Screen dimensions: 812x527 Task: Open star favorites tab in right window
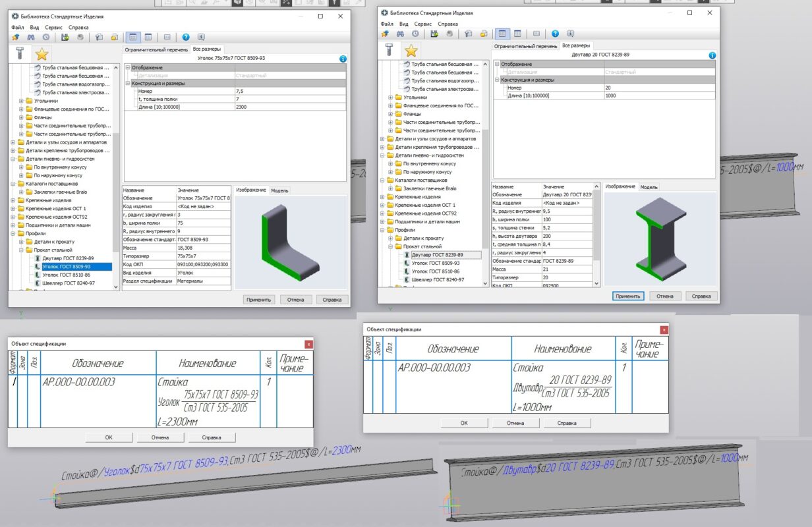pyautogui.click(x=411, y=50)
